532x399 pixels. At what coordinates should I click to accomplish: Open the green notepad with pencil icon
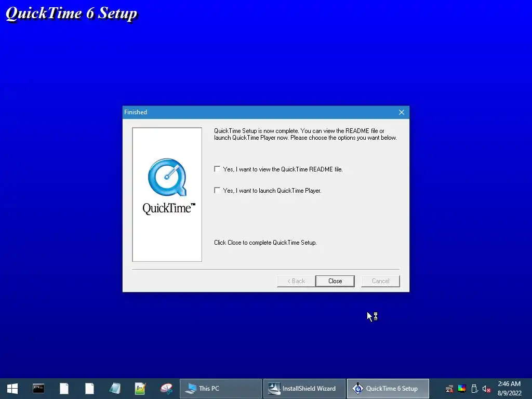click(x=140, y=389)
